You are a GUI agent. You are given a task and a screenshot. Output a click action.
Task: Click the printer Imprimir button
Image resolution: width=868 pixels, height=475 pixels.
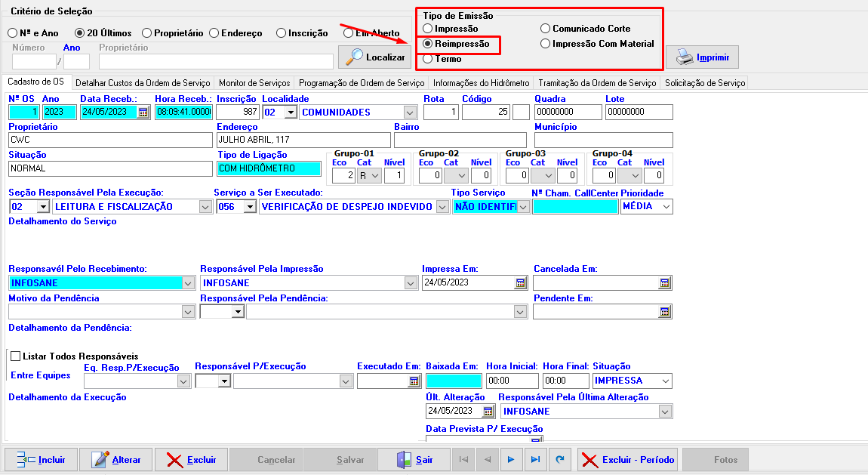tap(702, 57)
